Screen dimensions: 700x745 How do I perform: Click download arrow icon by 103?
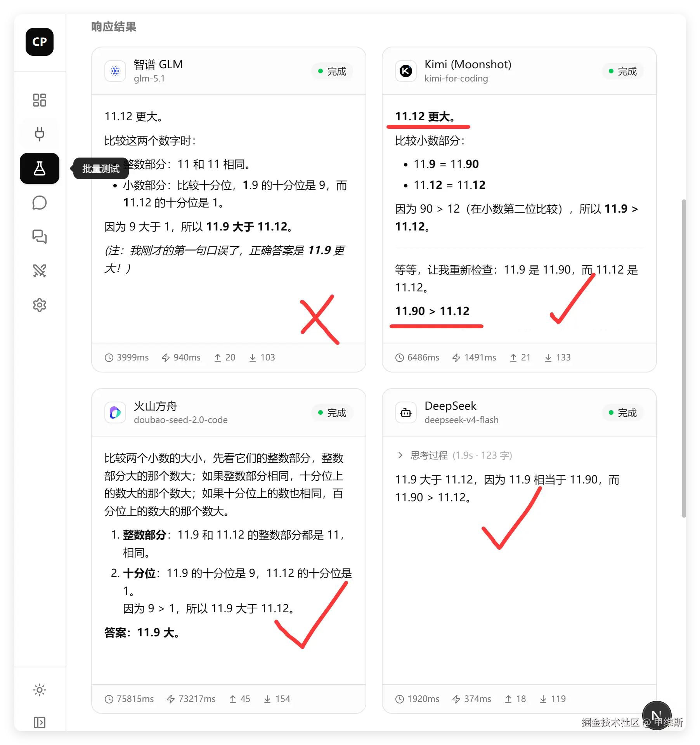click(253, 358)
